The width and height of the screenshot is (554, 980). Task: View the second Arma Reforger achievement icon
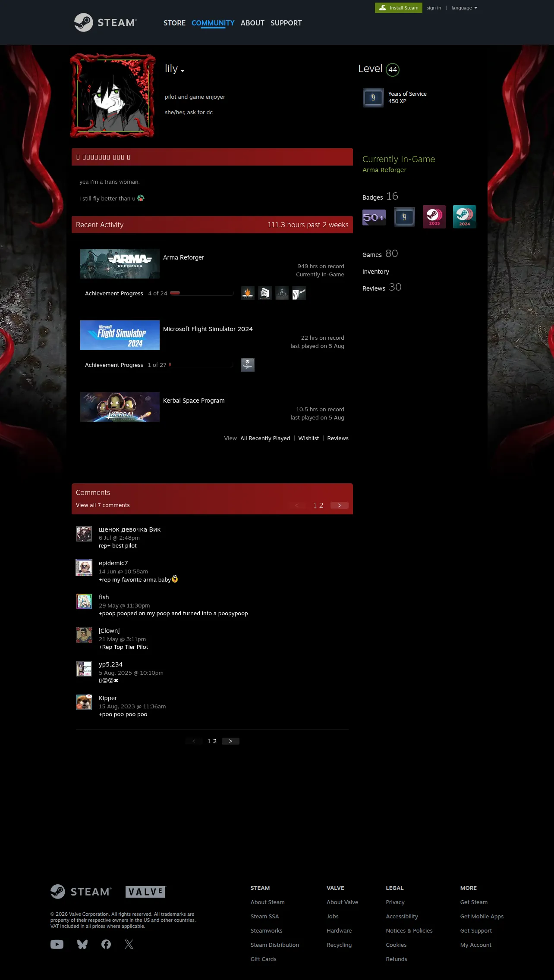[x=265, y=293]
